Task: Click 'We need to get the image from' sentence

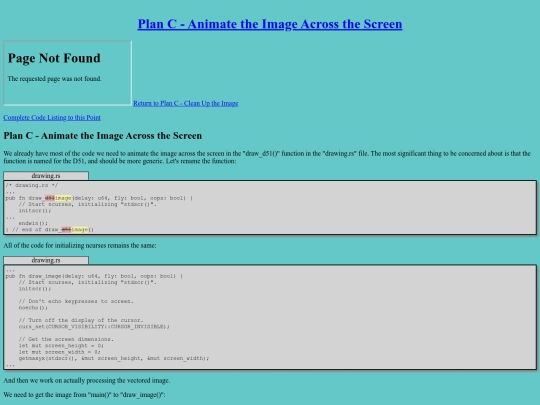Action: (x=84, y=395)
